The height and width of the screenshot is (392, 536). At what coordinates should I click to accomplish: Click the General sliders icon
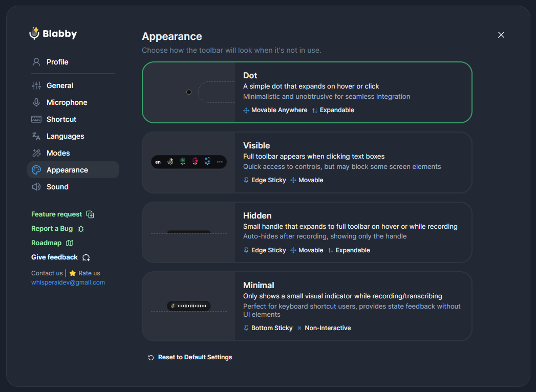click(36, 85)
